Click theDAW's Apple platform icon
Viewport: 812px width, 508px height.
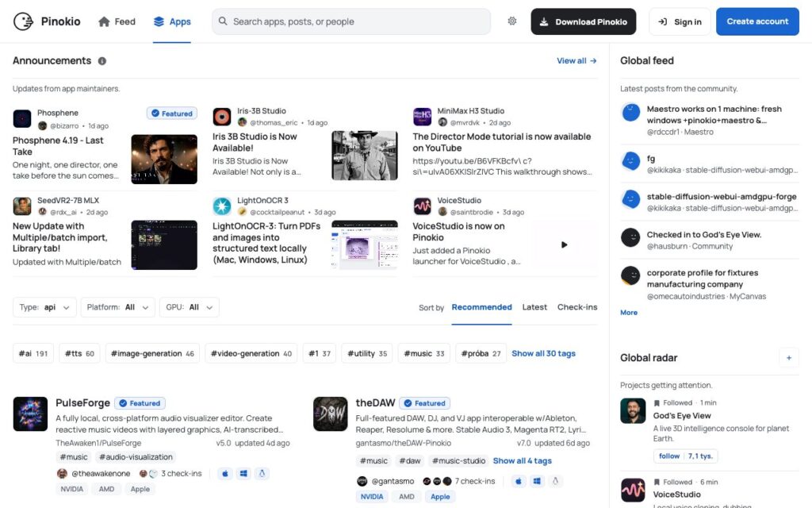518,481
